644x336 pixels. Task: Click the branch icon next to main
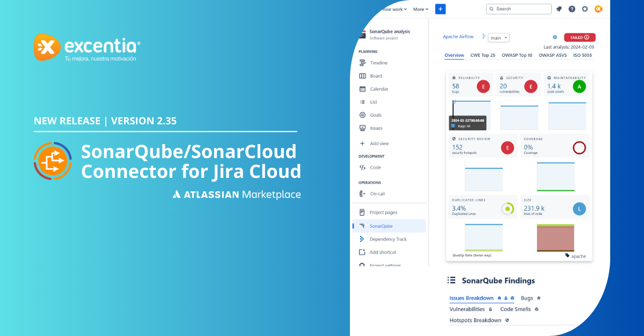484,36
